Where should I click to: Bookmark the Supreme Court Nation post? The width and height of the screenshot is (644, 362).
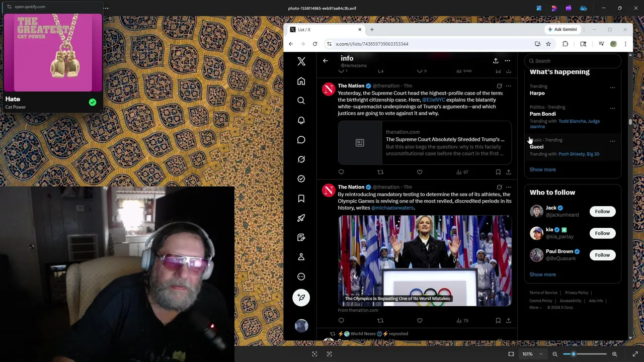coord(498,172)
